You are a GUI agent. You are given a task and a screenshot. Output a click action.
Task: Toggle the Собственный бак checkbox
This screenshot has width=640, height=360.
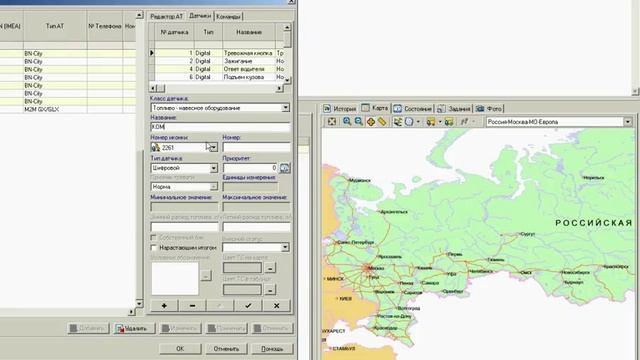pos(154,237)
